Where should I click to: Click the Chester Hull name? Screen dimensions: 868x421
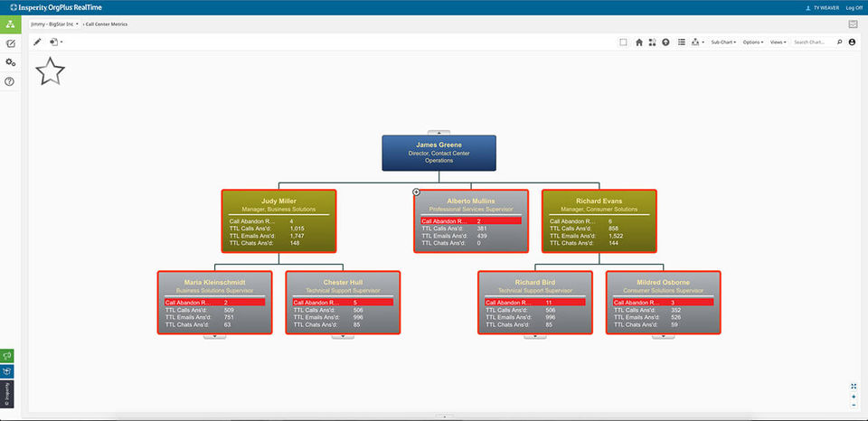click(343, 282)
